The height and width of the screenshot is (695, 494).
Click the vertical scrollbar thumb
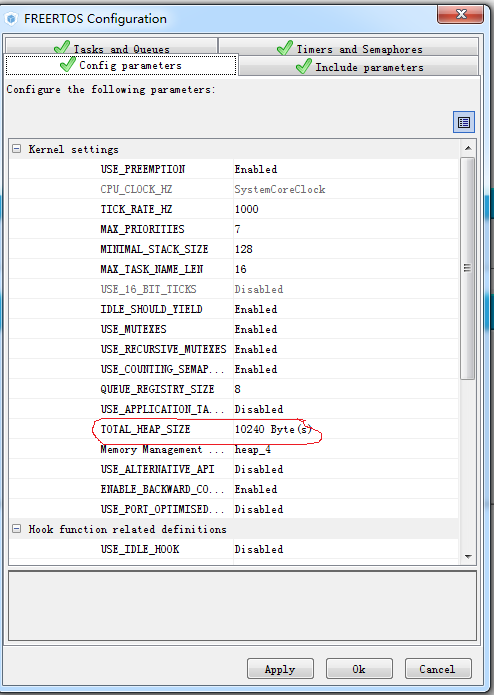tap(467, 268)
